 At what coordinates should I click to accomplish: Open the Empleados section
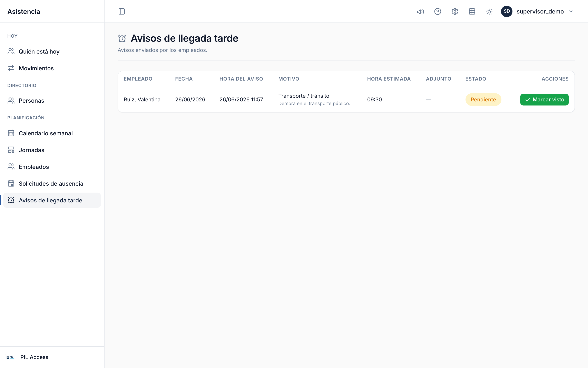(x=52, y=167)
